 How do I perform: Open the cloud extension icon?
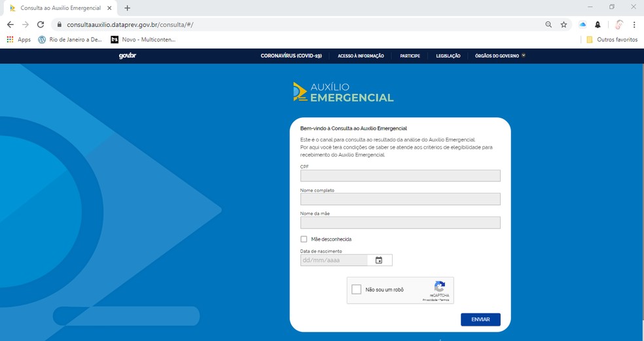click(582, 25)
